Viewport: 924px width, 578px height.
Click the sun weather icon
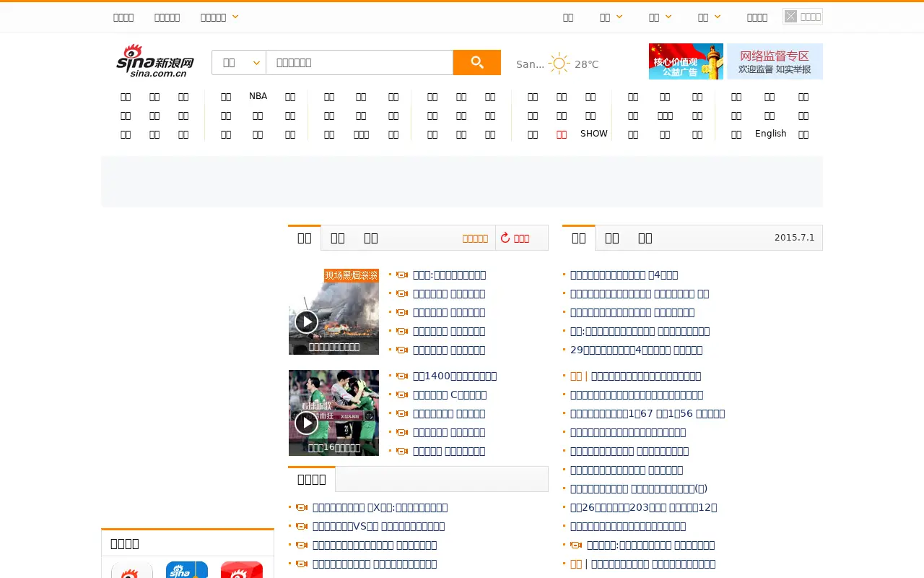coord(559,64)
